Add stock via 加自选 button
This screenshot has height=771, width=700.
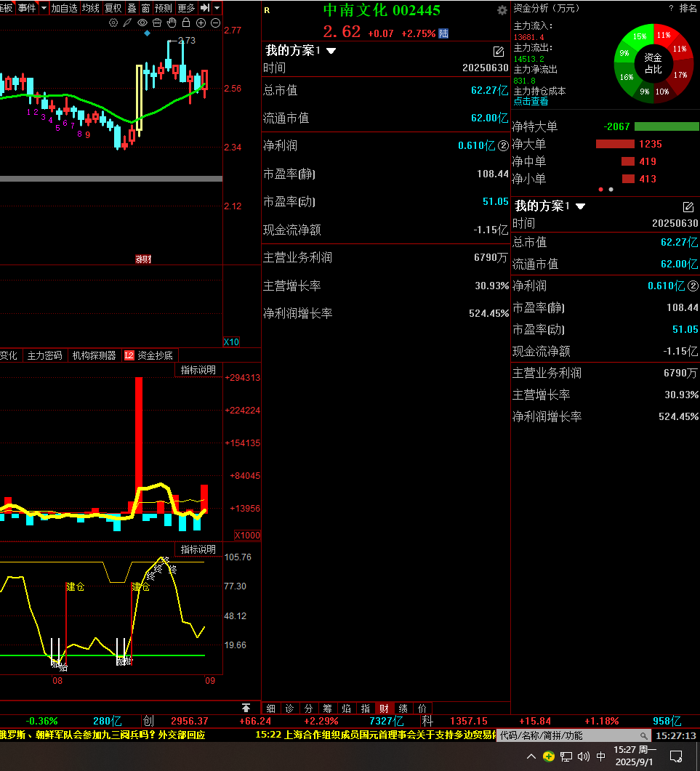click(65, 8)
